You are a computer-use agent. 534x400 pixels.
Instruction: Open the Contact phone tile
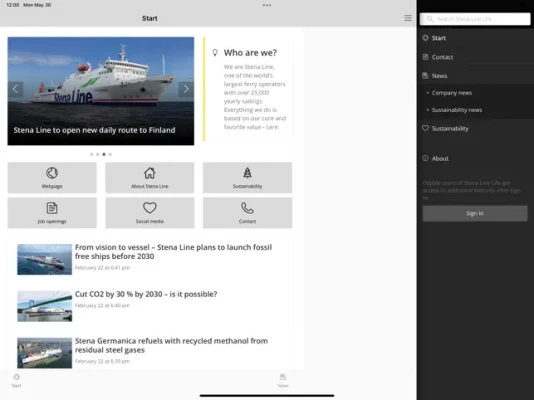(x=247, y=213)
